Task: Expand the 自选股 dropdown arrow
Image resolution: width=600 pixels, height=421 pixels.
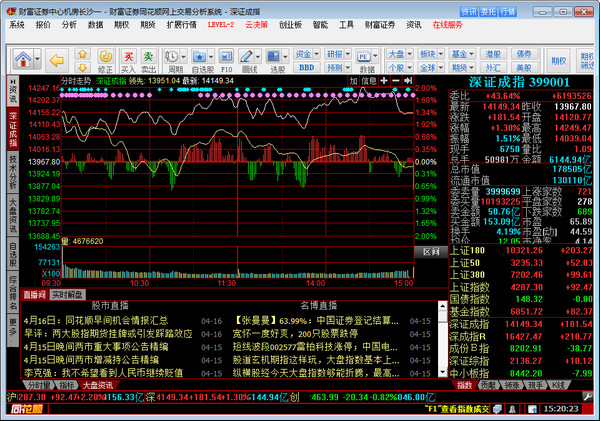Action: pyautogui.click(x=211, y=57)
